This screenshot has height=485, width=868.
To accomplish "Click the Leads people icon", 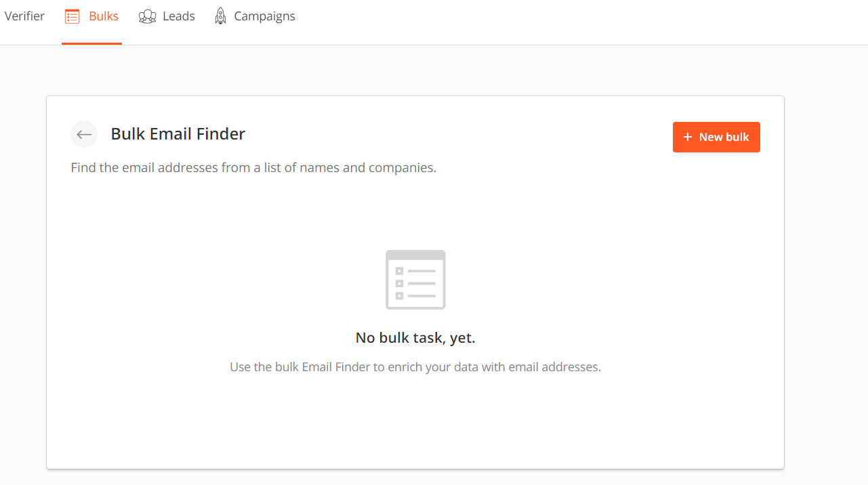I will (x=147, y=16).
